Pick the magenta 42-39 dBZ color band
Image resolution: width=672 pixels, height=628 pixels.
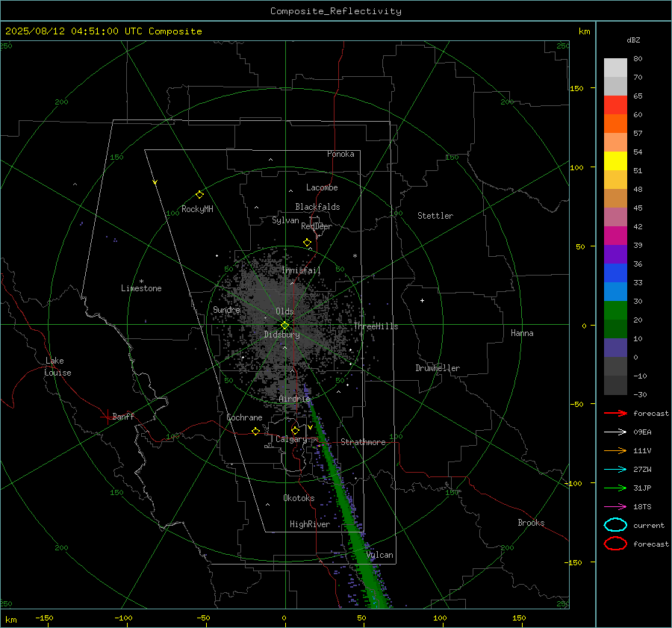coord(615,235)
